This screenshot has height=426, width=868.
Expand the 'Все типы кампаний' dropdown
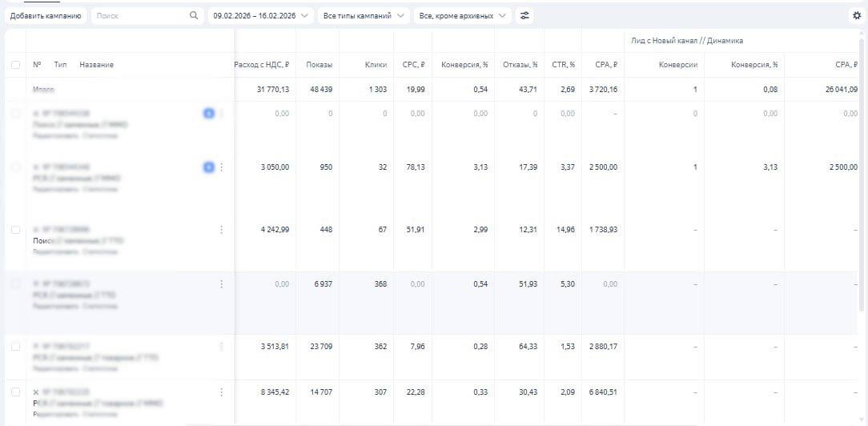[x=363, y=15]
